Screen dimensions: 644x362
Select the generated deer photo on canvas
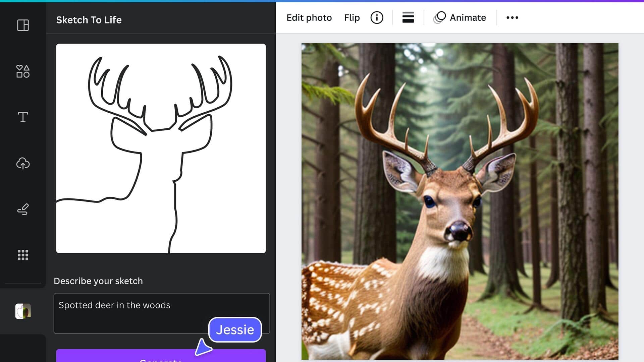[460, 201]
